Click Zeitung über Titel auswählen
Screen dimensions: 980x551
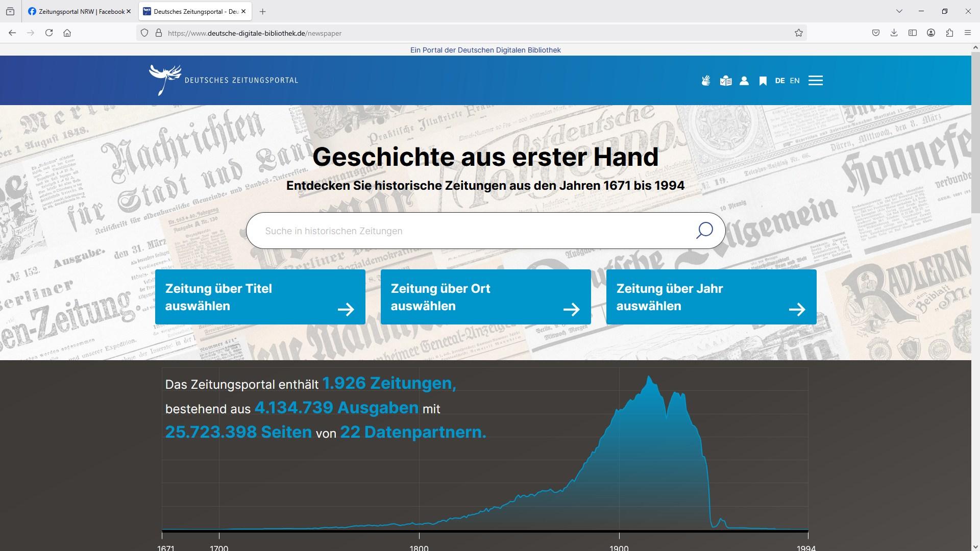(260, 297)
